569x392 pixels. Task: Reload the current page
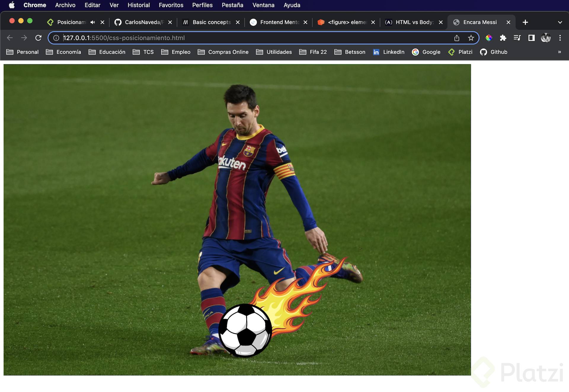[x=38, y=38]
